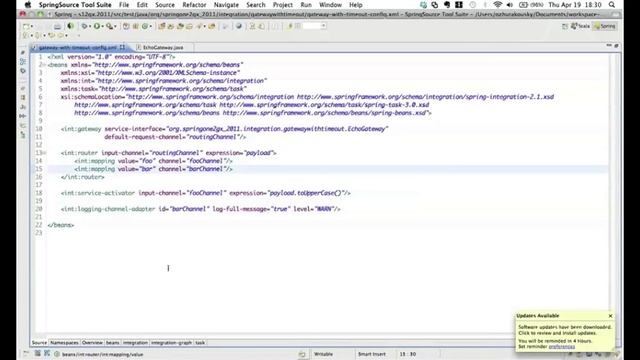Open the Project menu
Viewport: 640px width, 360px height.
283,5
